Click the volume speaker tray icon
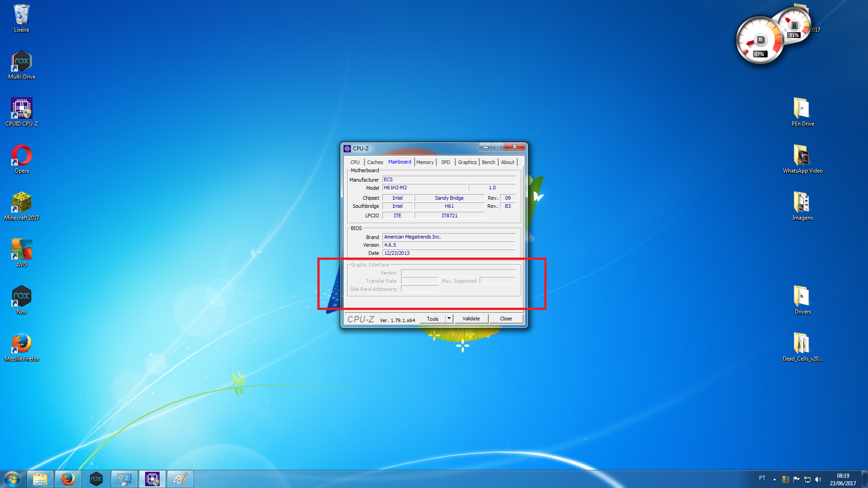This screenshot has width=868, height=488. [818, 479]
